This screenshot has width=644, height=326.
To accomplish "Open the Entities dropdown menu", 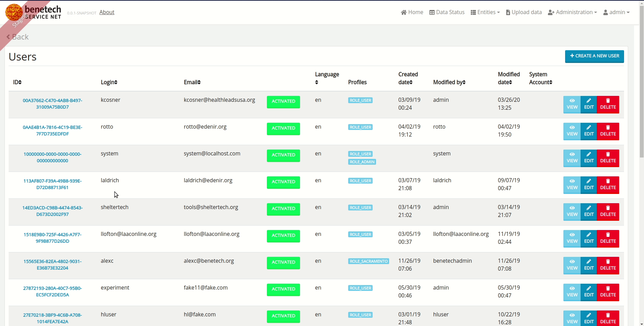I will 485,12.
